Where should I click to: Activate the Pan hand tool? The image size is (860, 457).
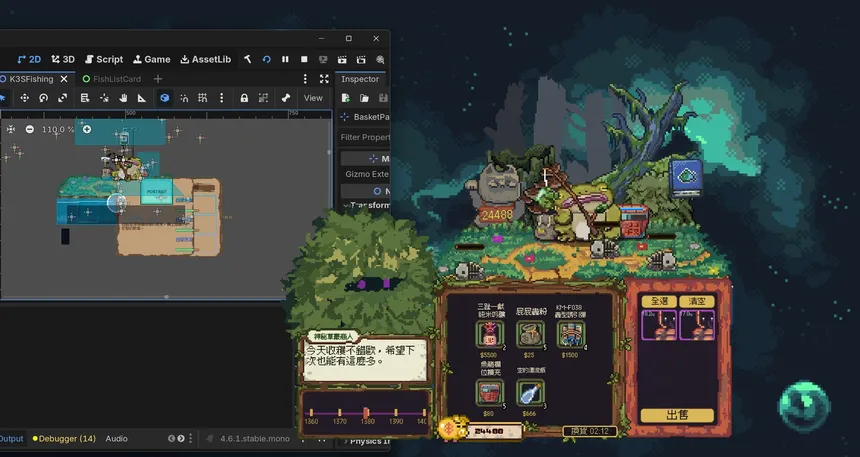[123, 98]
